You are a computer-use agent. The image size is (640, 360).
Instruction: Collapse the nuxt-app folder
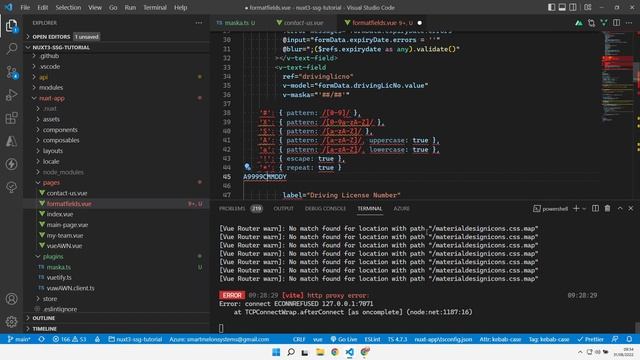pyautogui.click(x=52, y=98)
